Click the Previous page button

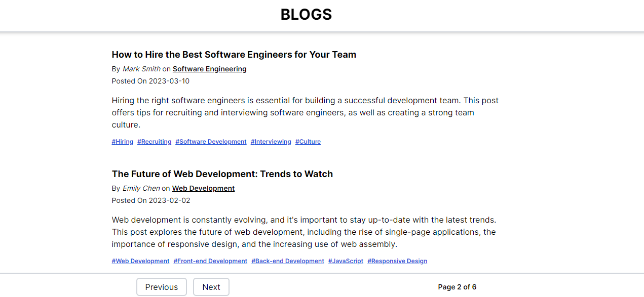tap(161, 287)
